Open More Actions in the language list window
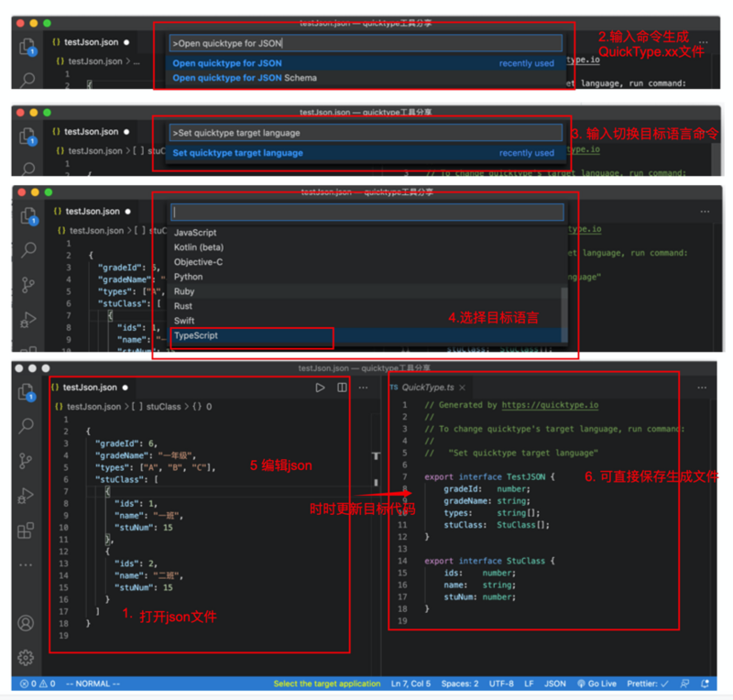Viewport: 733px width, 700px height. (705, 212)
